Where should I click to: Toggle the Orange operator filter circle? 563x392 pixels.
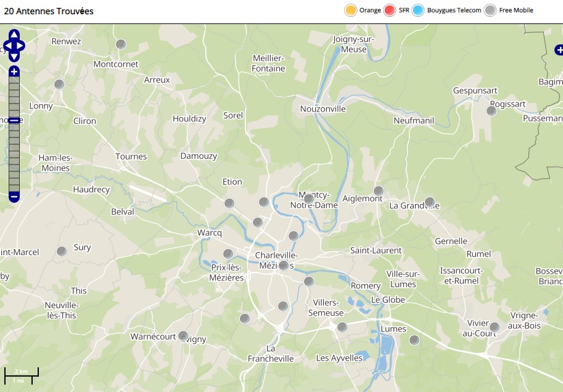point(350,10)
